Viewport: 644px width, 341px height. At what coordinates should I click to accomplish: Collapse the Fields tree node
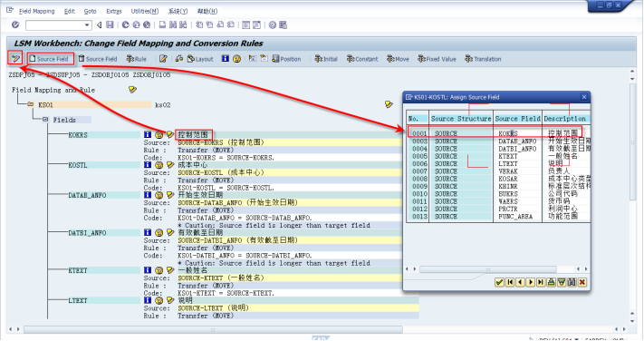[45, 120]
